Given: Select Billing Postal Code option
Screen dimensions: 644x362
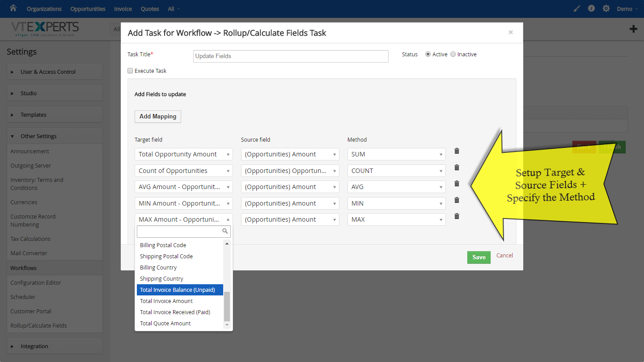Looking at the screenshot, I should [180, 245].
